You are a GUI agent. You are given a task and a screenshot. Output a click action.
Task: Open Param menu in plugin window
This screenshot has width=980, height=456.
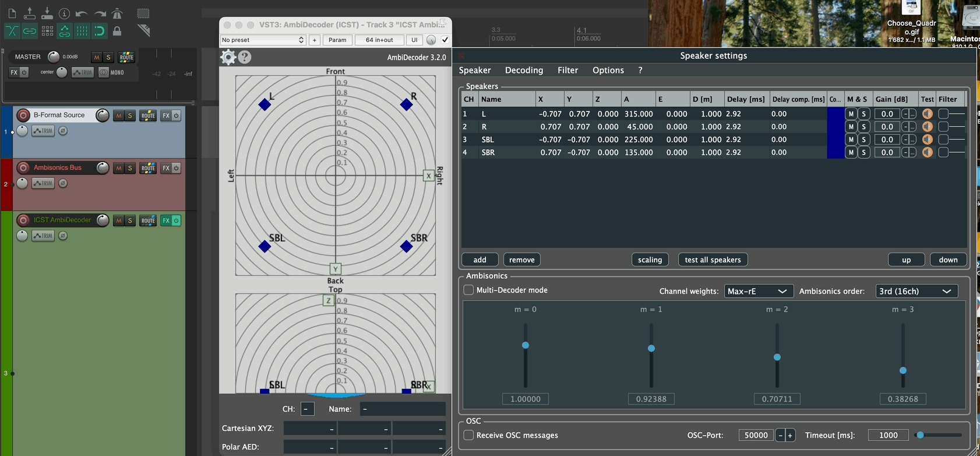click(x=337, y=40)
